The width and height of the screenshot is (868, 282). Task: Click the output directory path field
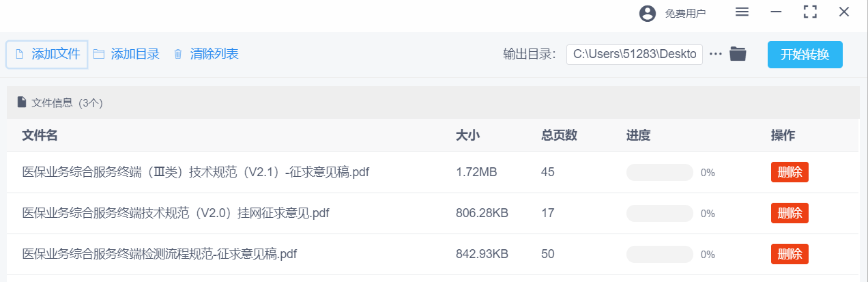635,55
